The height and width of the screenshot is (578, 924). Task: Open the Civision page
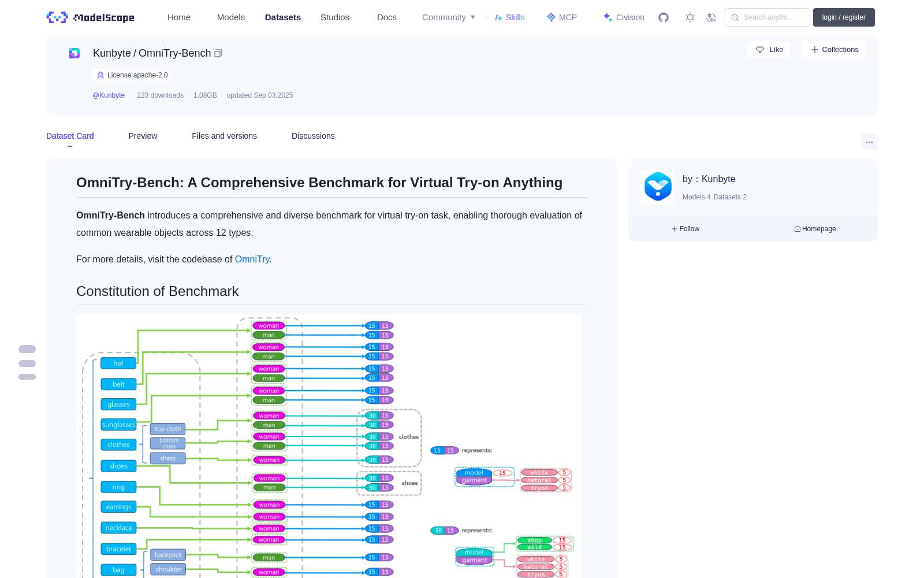624,17
